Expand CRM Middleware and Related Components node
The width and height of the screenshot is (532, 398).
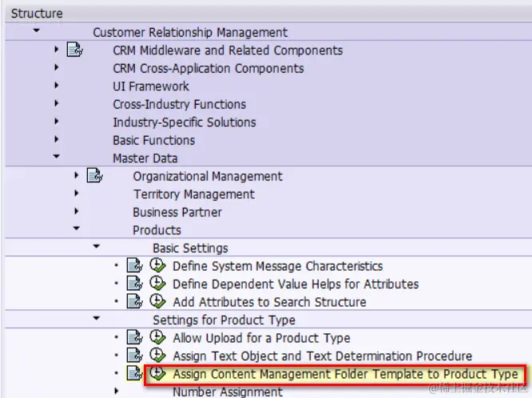[x=57, y=50]
